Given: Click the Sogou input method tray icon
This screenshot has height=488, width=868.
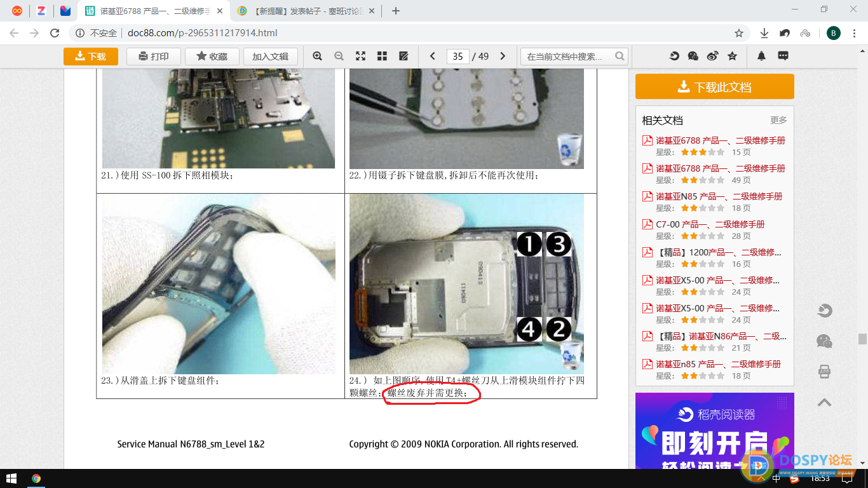Looking at the screenshot, I should [795, 478].
